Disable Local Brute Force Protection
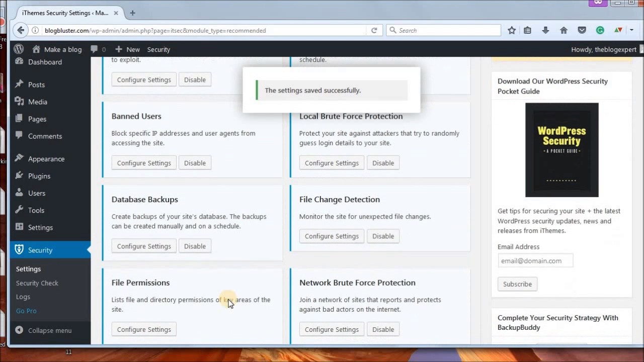Viewport: 644px width, 362px height. [383, 163]
